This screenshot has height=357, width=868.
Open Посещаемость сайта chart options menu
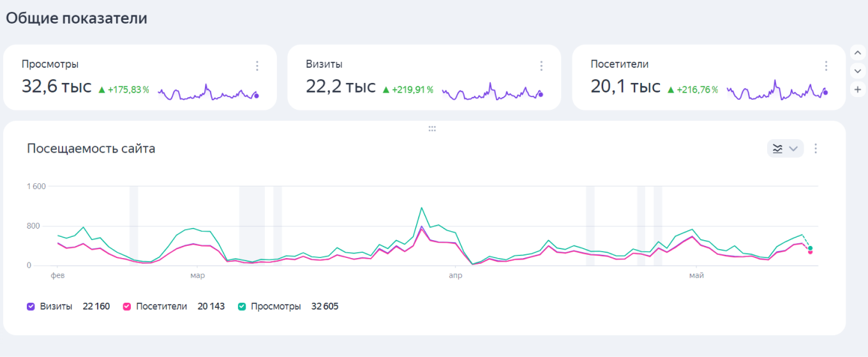(x=815, y=149)
